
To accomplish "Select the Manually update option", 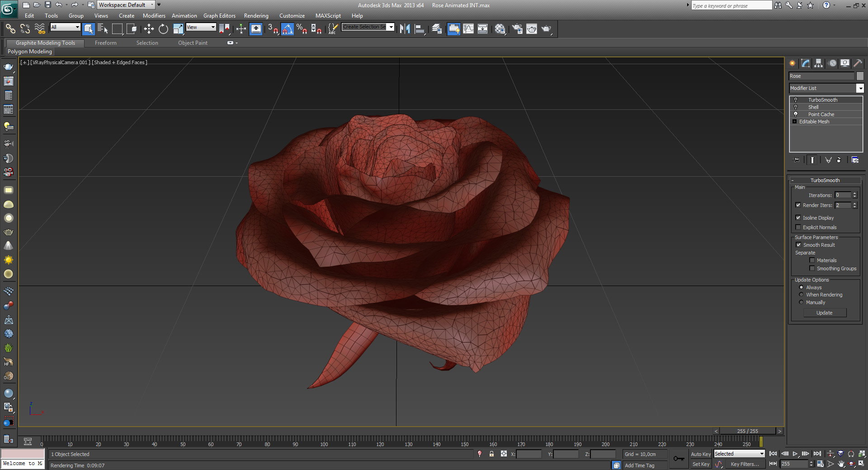I will point(802,302).
